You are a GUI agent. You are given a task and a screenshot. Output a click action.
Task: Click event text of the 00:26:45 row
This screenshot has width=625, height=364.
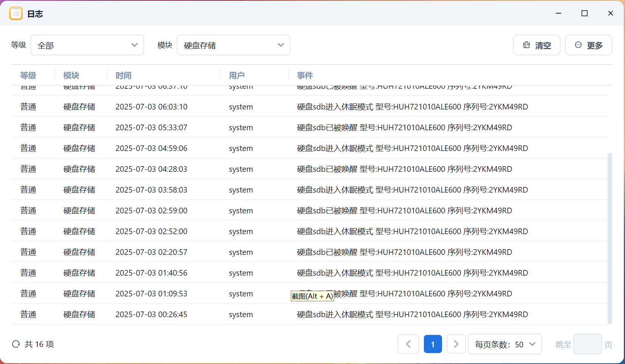[413, 315]
